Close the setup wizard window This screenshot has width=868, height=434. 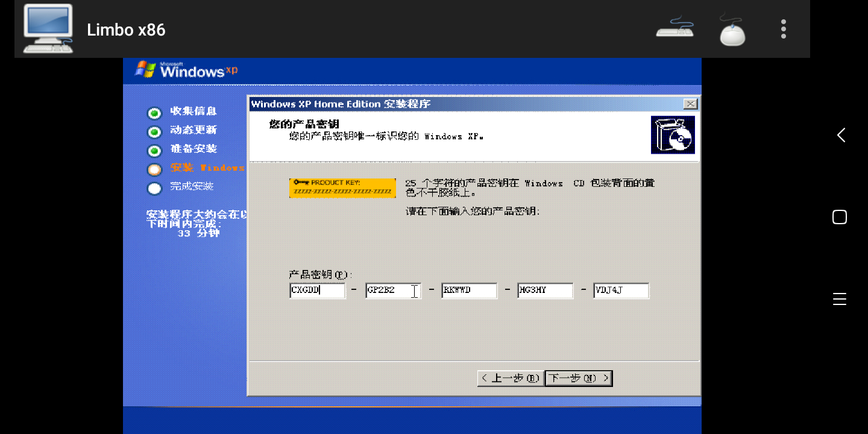coord(691,104)
